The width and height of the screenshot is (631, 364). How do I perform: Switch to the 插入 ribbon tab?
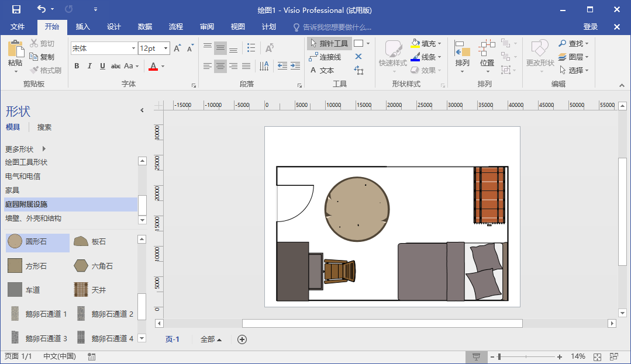click(82, 26)
